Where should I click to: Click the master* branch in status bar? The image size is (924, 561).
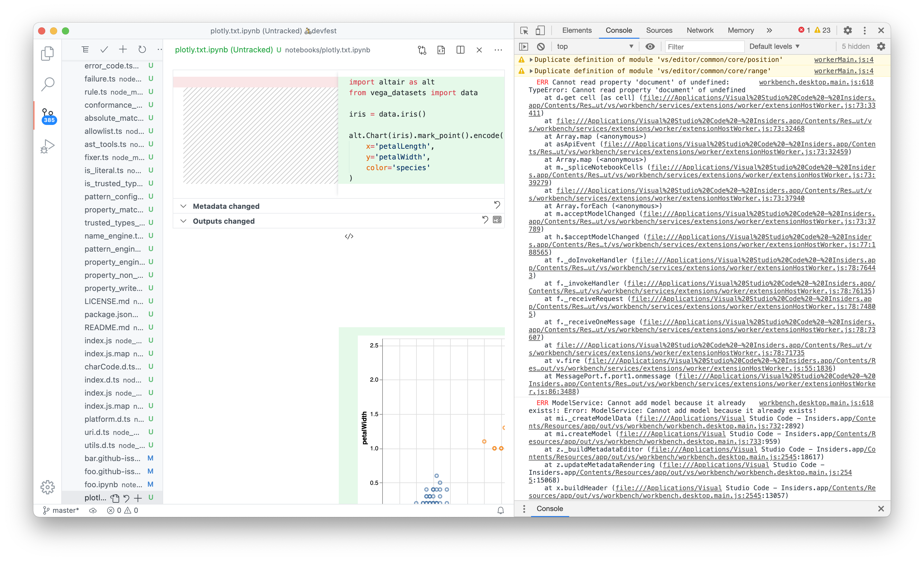pyautogui.click(x=62, y=510)
